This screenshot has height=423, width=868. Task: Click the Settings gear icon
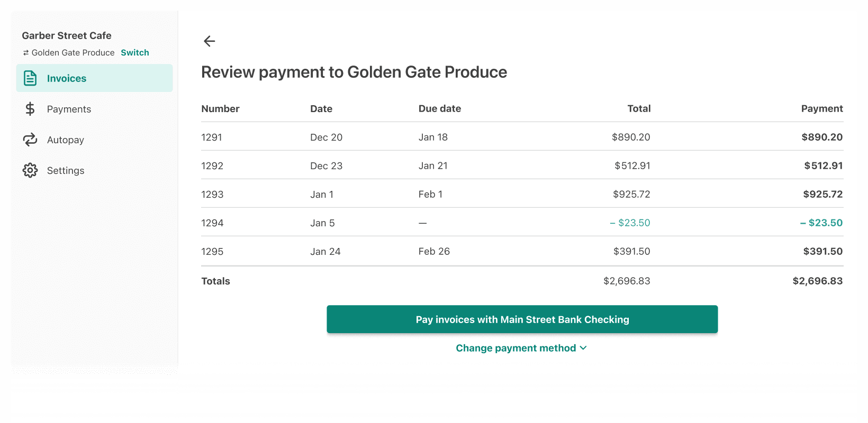click(30, 170)
